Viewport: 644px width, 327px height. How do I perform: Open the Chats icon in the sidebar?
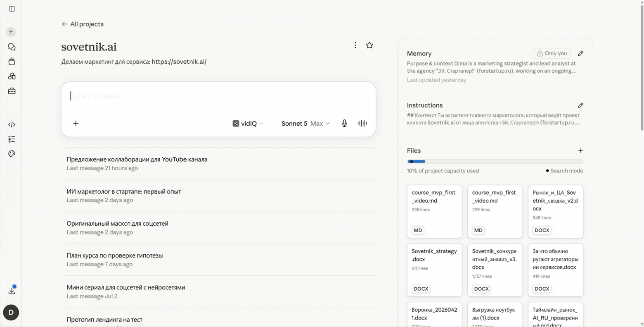pyautogui.click(x=12, y=47)
